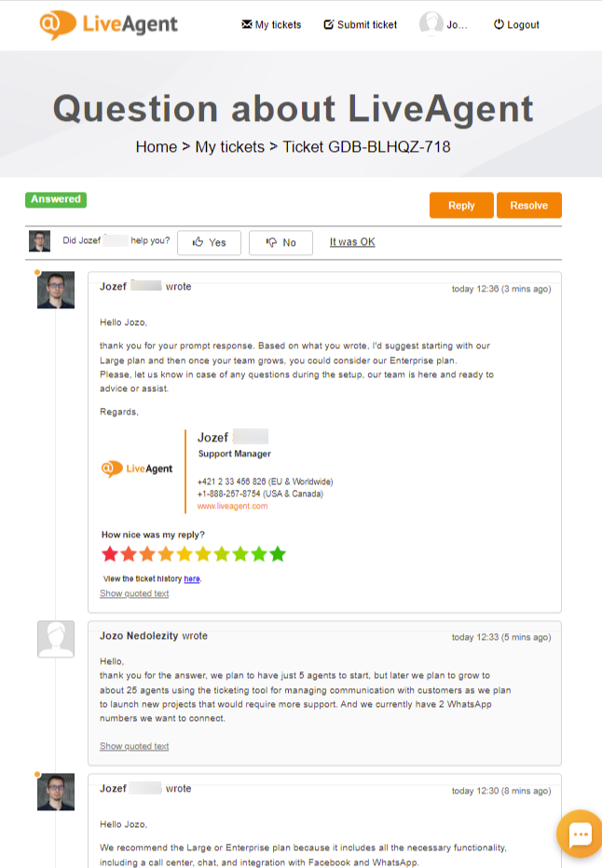The width and height of the screenshot is (602, 868).
Task: Vote No with thumbs down
Action: click(x=280, y=242)
